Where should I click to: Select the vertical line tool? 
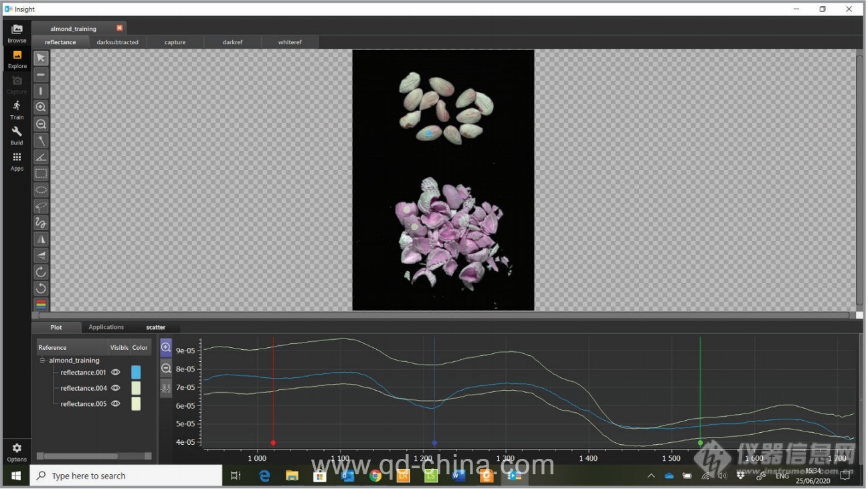point(41,91)
